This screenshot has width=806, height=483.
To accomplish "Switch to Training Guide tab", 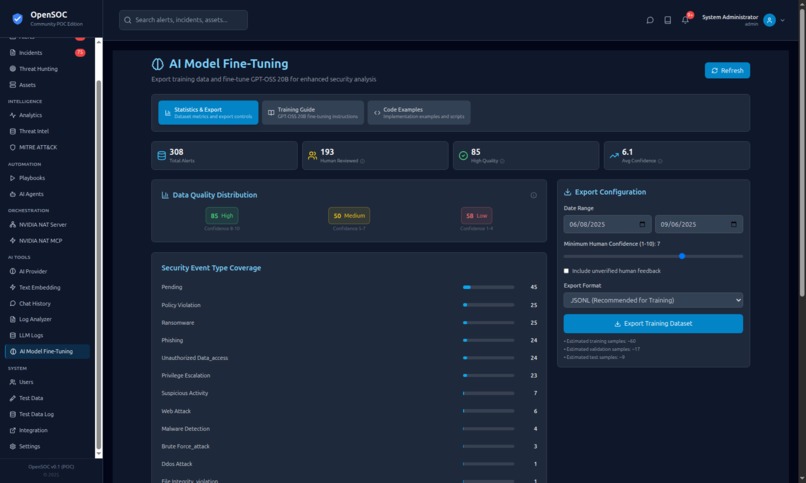I will pyautogui.click(x=313, y=113).
